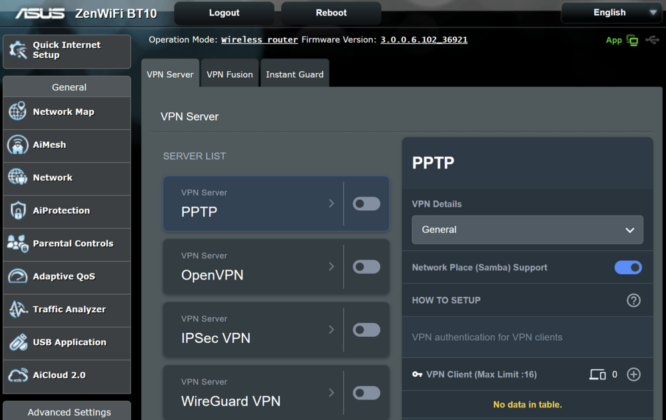
Task: Click the Adaptive QoS gauge icon
Action: (17, 276)
